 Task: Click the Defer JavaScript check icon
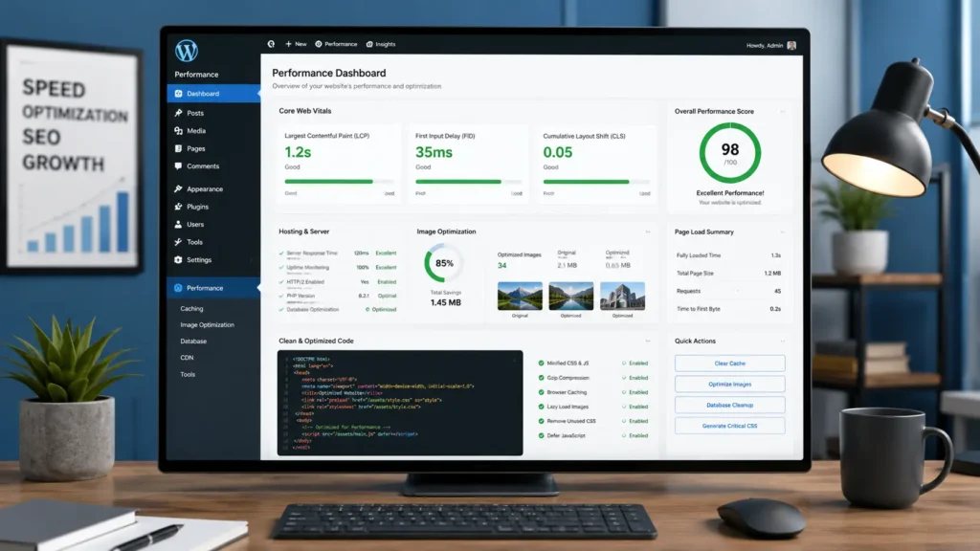[x=542, y=435]
